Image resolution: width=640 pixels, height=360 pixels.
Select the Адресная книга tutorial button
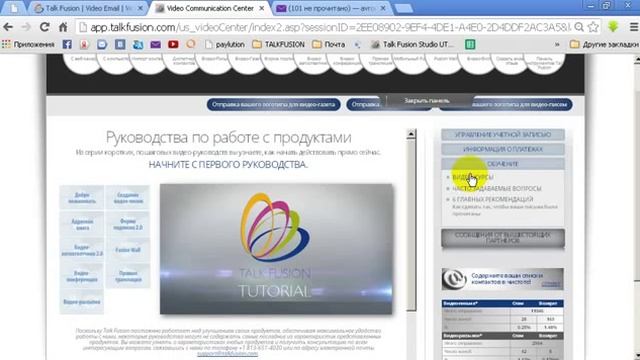pyautogui.click(x=82, y=224)
